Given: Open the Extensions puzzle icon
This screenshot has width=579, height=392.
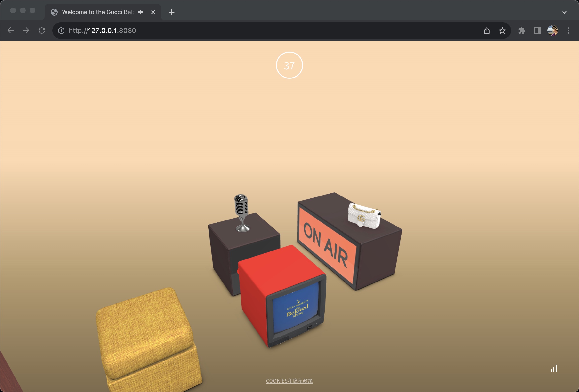Looking at the screenshot, I should coord(522,31).
